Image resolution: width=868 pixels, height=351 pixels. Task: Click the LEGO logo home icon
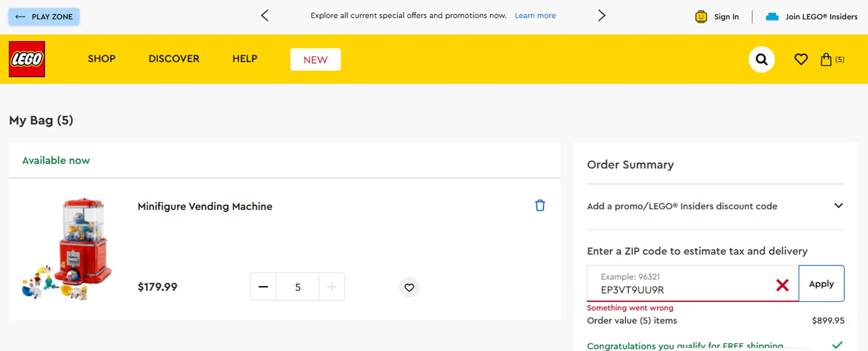[x=27, y=59]
